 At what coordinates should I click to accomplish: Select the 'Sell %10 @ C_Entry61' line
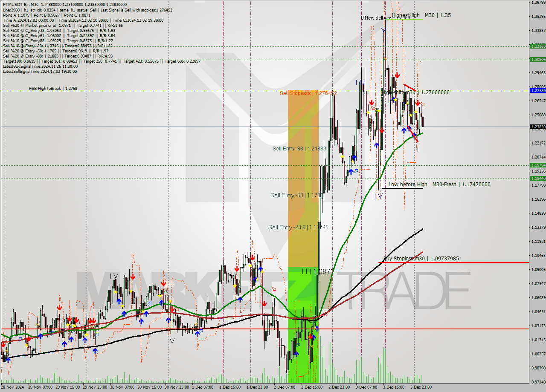click(x=59, y=35)
